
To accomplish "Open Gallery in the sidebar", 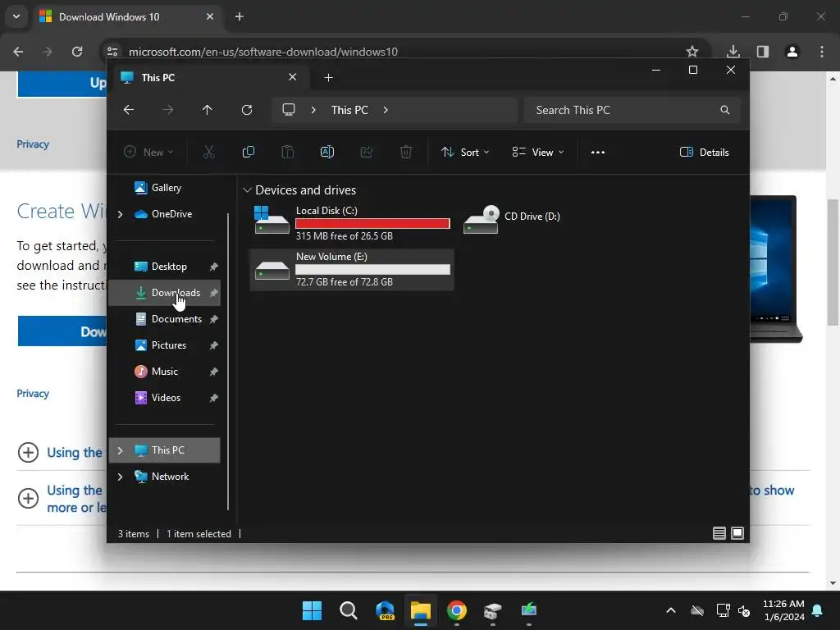I will click(x=166, y=188).
